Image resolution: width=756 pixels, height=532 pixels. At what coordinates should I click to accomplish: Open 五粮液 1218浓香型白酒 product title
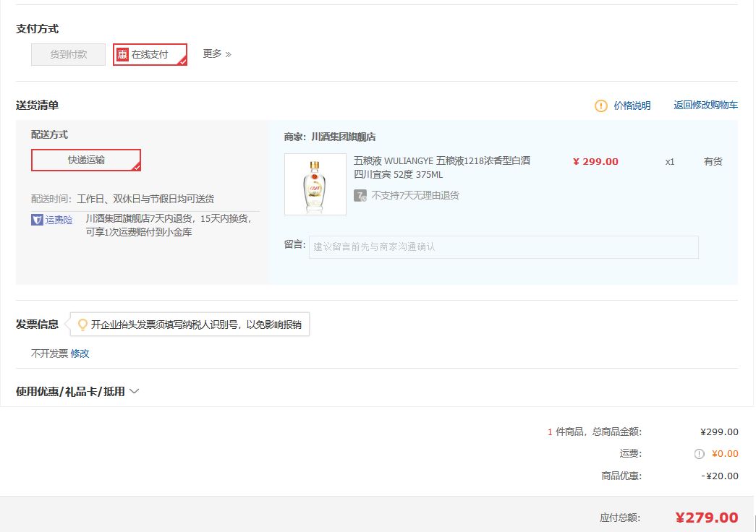click(441, 167)
